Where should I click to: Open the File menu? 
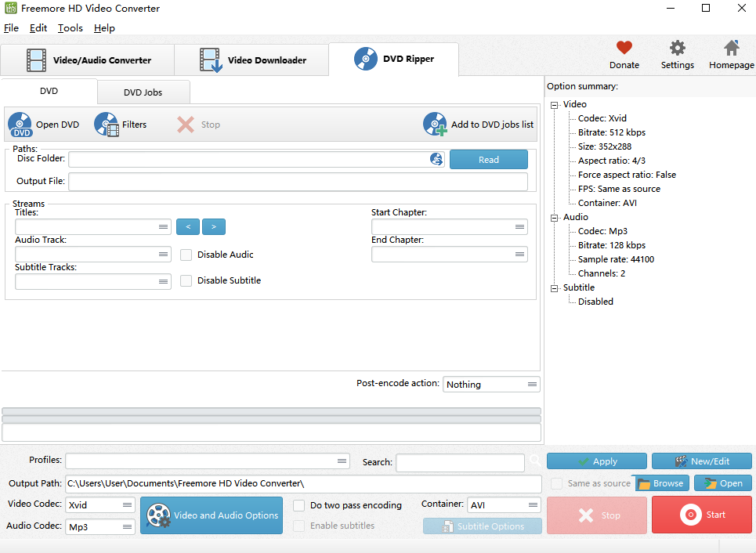point(11,28)
